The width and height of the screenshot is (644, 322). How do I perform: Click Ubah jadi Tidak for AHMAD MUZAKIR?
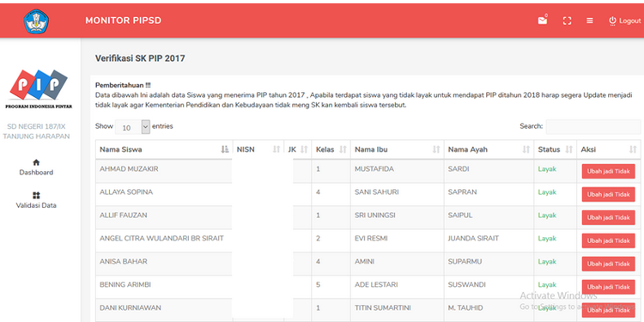pyautogui.click(x=608, y=171)
